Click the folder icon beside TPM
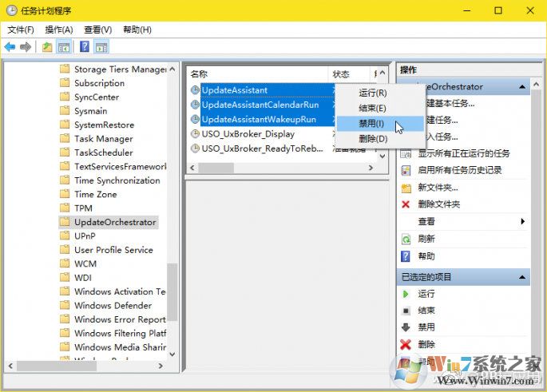 tap(65, 208)
